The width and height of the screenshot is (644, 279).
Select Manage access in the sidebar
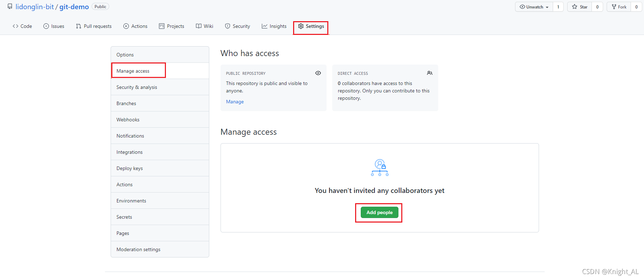pyautogui.click(x=160, y=71)
